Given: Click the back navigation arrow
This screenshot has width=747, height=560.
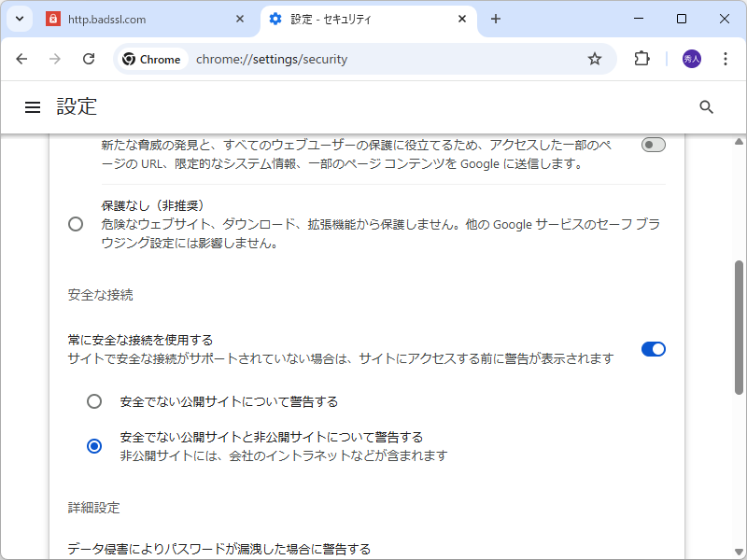Looking at the screenshot, I should click(21, 58).
